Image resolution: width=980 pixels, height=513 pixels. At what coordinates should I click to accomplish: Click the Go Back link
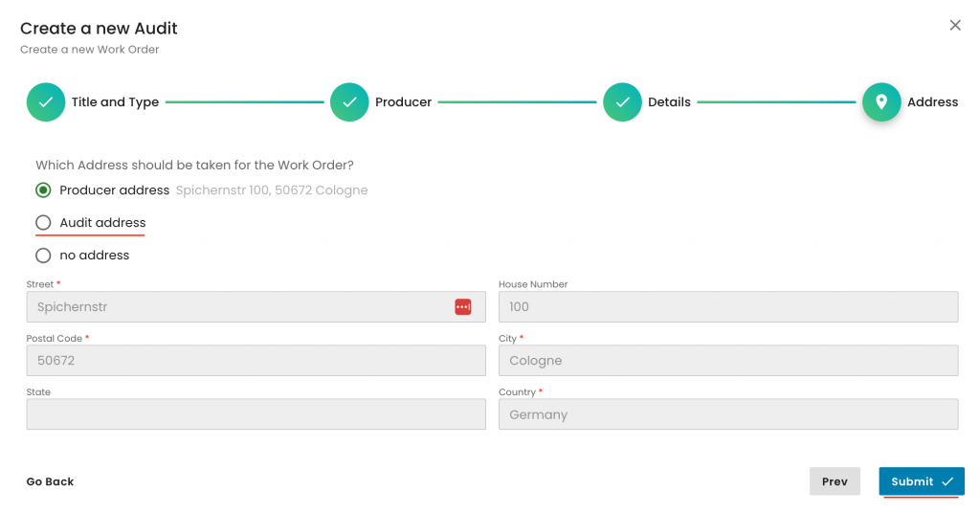[50, 481]
